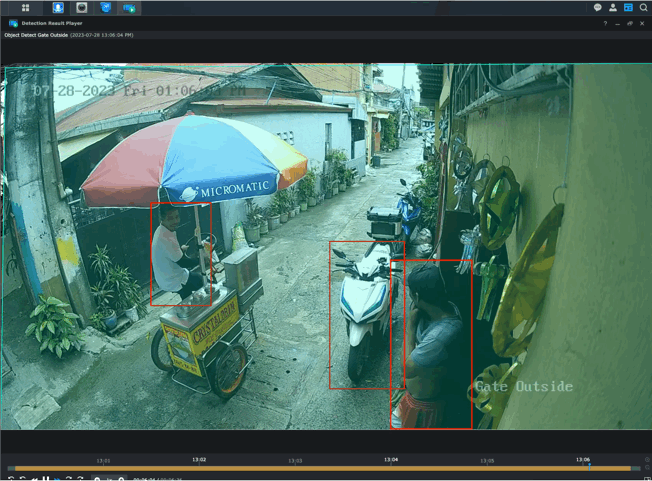Image resolution: width=652 pixels, height=481 pixels.
Task: Jump to 13:04 on the timeline
Action: (x=390, y=460)
